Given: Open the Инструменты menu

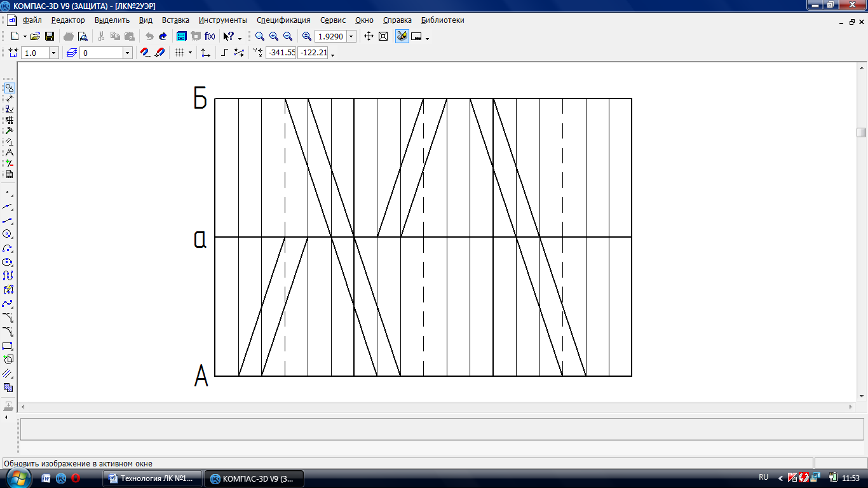Looking at the screenshot, I should point(222,20).
